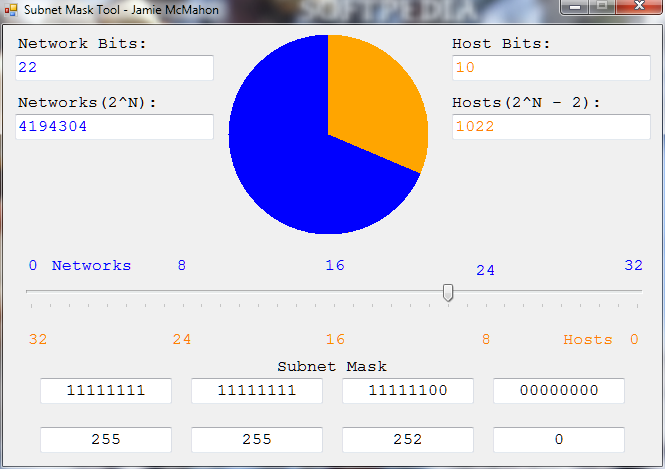
Task: Click the "Hosts(2^N - 2):" label
Action: pos(526,103)
